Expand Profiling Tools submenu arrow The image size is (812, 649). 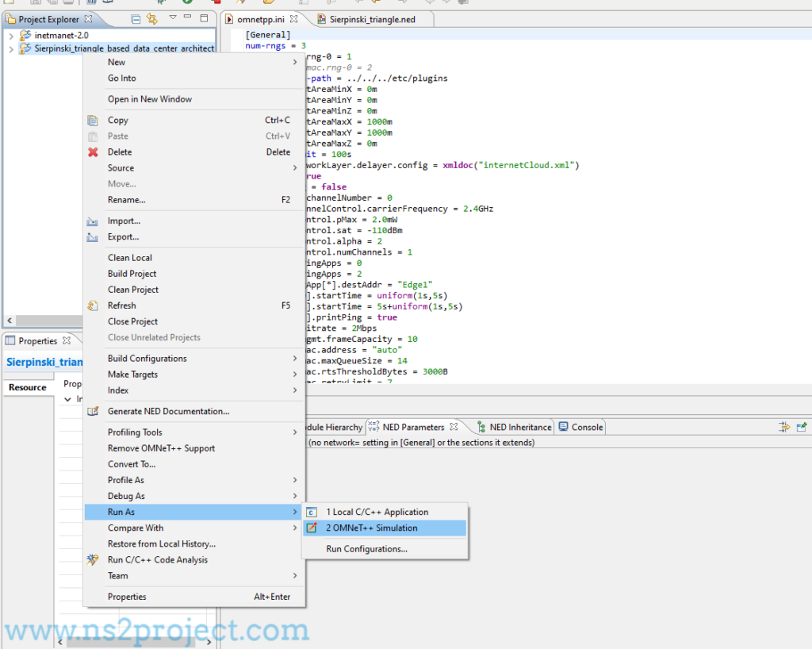coord(295,432)
